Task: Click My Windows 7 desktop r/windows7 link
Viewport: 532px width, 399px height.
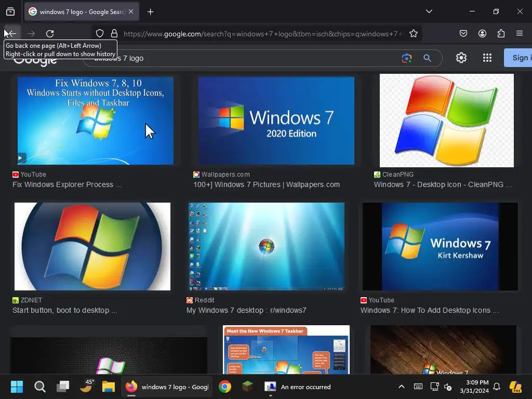Action: tap(246, 310)
